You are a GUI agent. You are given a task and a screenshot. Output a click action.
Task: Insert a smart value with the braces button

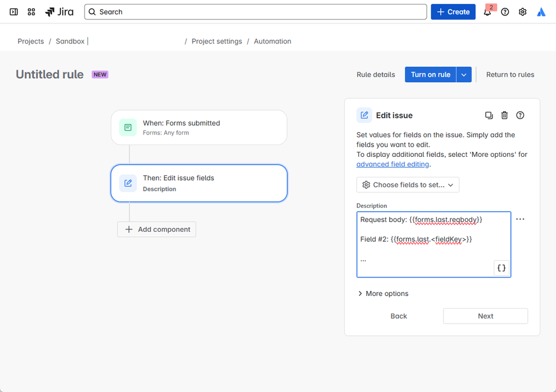point(501,268)
